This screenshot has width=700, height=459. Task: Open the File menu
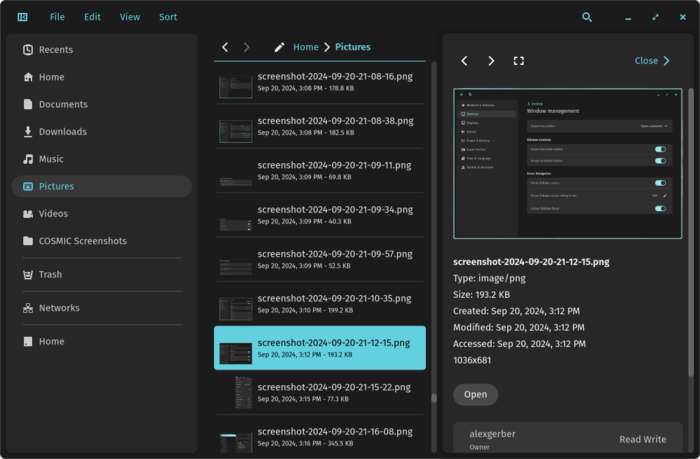coord(57,17)
